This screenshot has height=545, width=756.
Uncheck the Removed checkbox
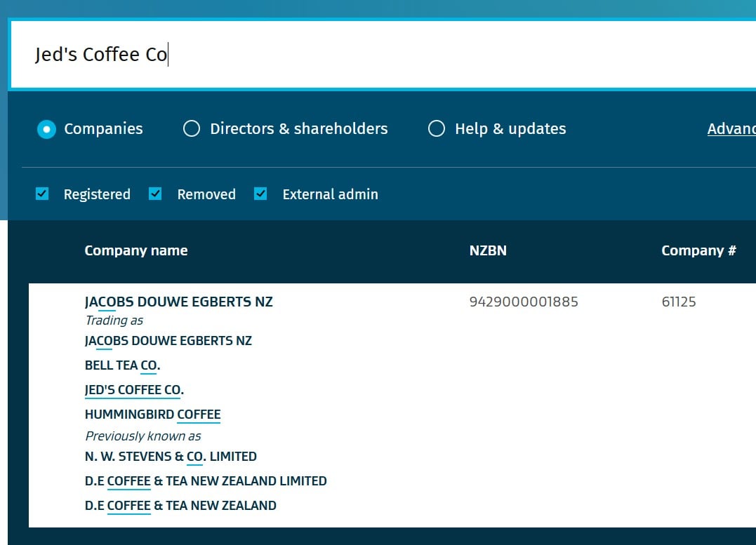(154, 194)
